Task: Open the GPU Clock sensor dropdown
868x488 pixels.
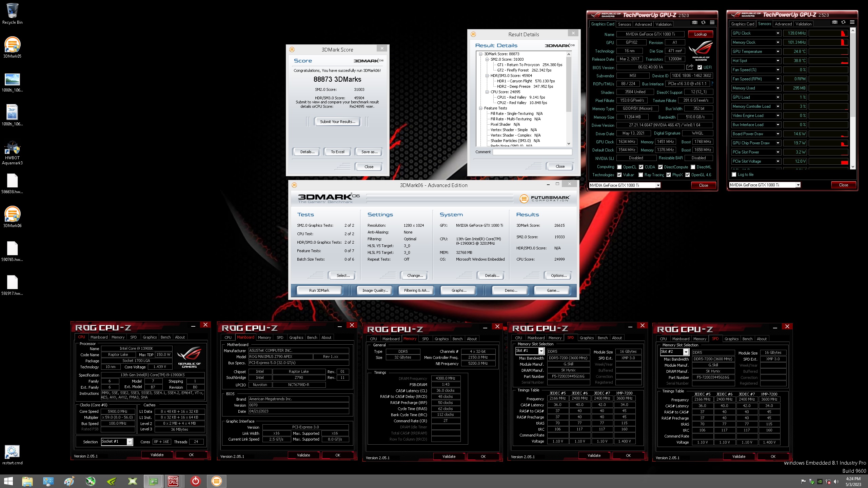Action: tap(778, 33)
